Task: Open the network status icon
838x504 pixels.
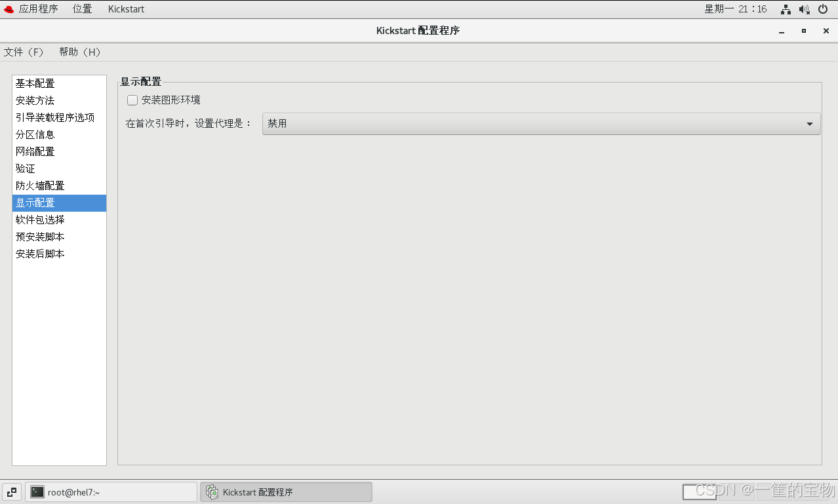Action: [786, 9]
